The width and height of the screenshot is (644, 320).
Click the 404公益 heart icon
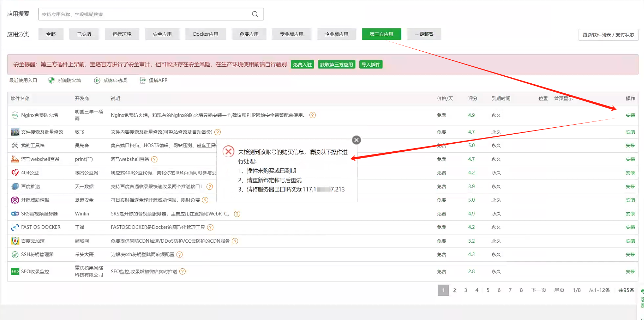[x=15, y=172]
